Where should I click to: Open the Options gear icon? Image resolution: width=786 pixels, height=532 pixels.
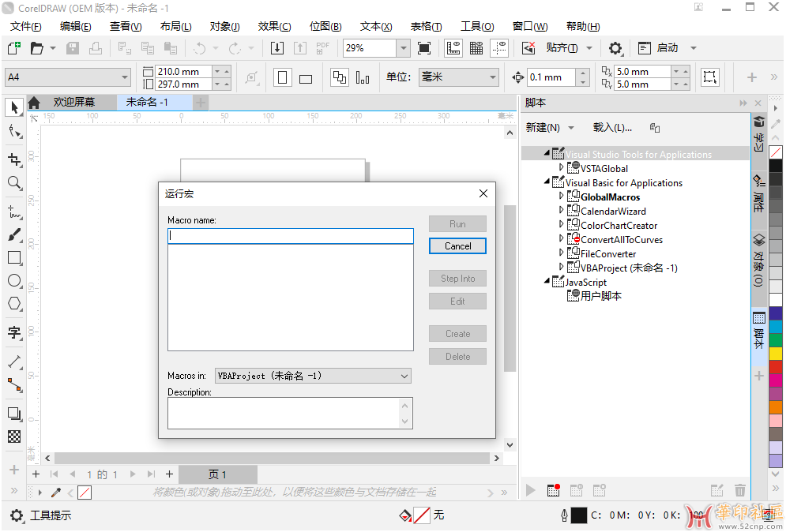click(x=615, y=48)
